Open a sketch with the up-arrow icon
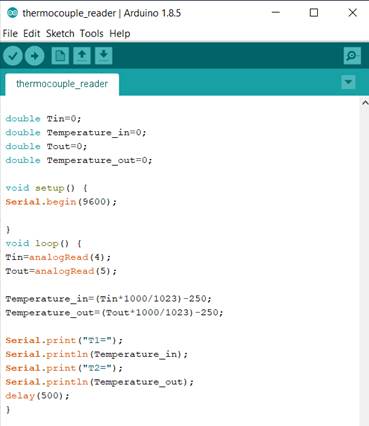This screenshot has width=369, height=426. (82, 55)
